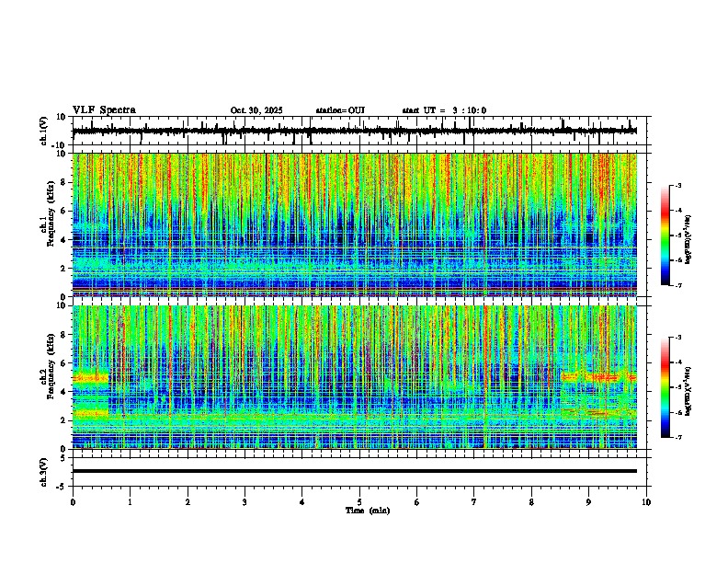The width and height of the screenshot is (728, 563).
Task: Click the ch.1 color bar log(PSD) label
Action: 688,240
